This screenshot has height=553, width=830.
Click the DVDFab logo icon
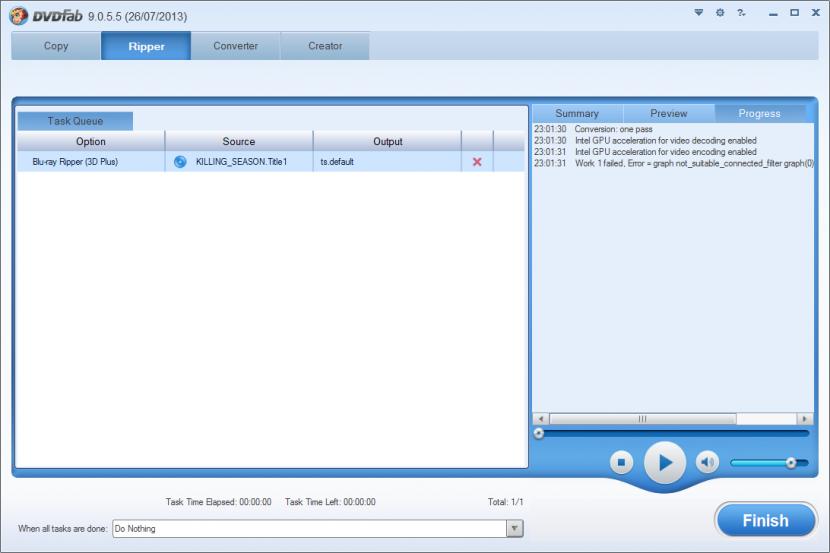19,15
